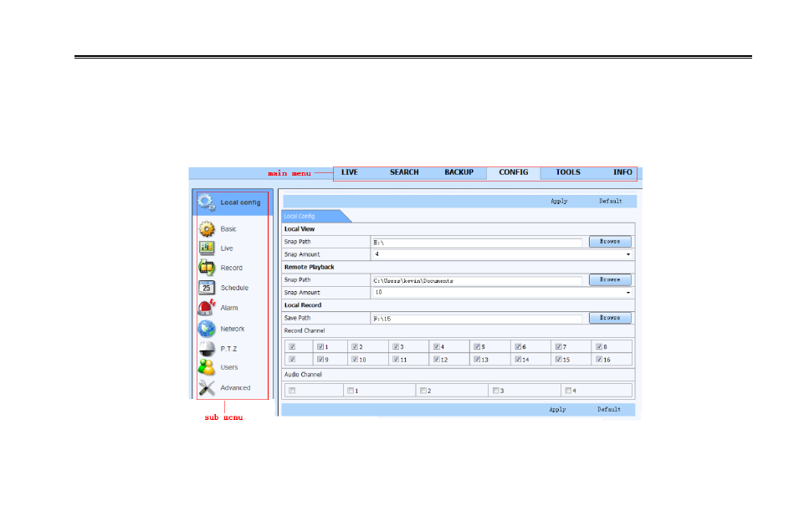Open the SEARCH main menu tab
The height and width of the screenshot is (532, 799).
pyautogui.click(x=404, y=172)
